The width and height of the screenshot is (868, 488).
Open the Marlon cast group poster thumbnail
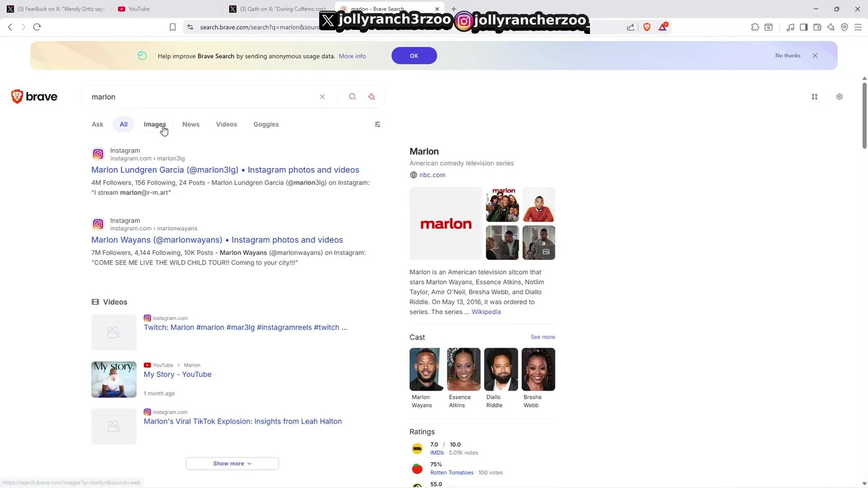[x=502, y=205]
